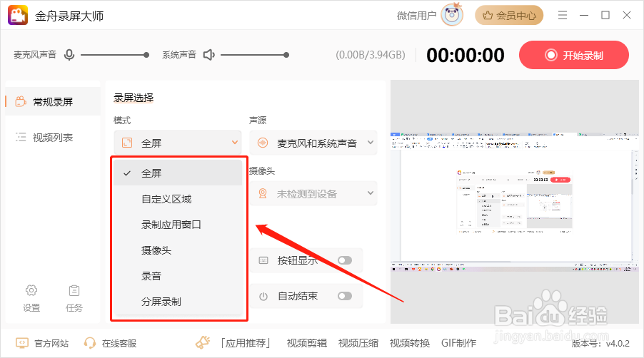Image resolution: width=644 pixels, height=358 pixels.
Task: Start recording with 开始录制 button
Action: (x=574, y=55)
